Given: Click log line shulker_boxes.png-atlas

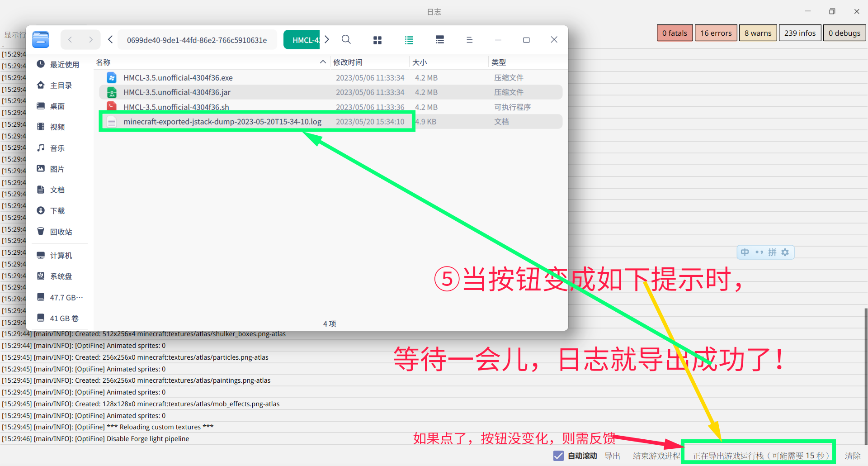Looking at the screenshot, I should (x=144, y=334).
